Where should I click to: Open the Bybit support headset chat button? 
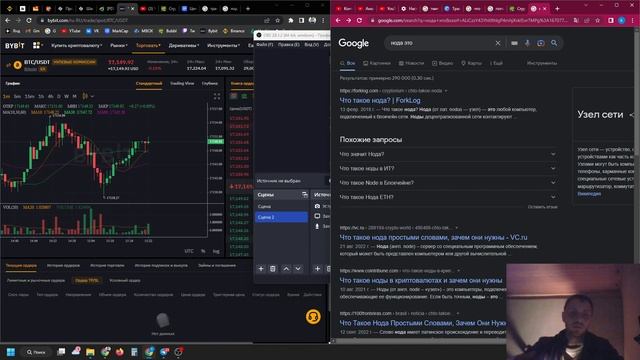[313, 317]
